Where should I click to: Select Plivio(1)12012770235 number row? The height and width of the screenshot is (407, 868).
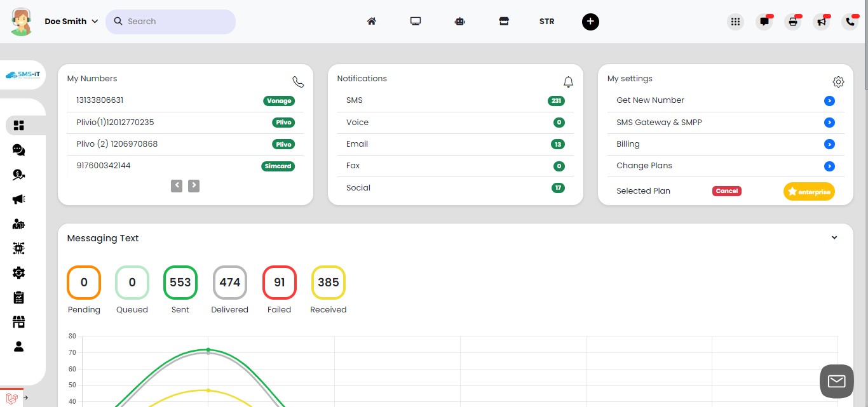point(186,123)
